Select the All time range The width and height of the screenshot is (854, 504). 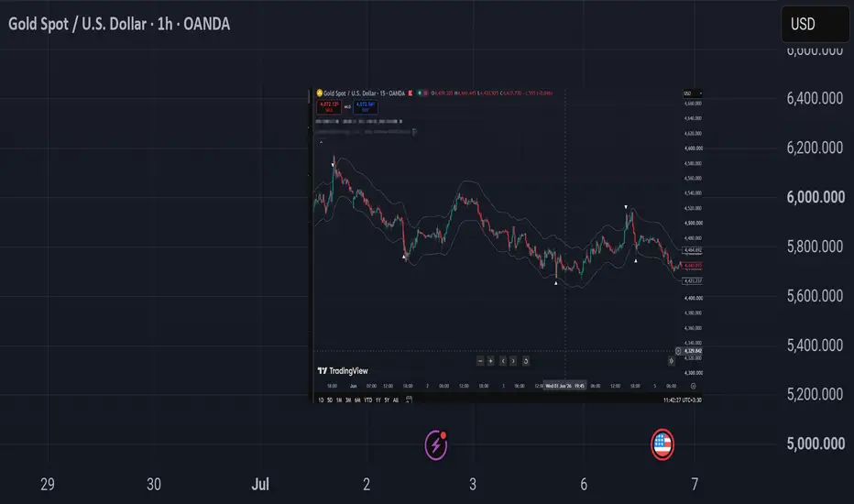[396, 400]
